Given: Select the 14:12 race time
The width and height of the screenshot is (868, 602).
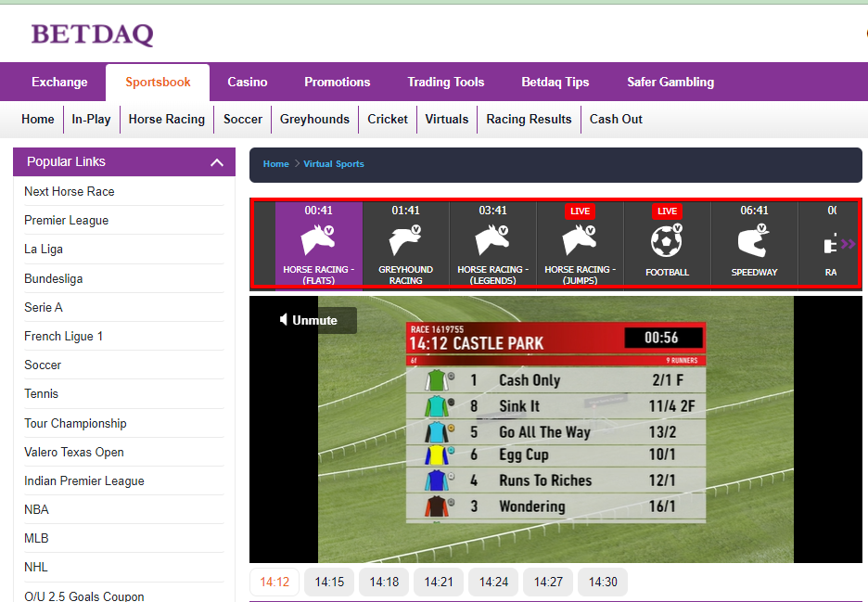Looking at the screenshot, I should pyautogui.click(x=274, y=583).
